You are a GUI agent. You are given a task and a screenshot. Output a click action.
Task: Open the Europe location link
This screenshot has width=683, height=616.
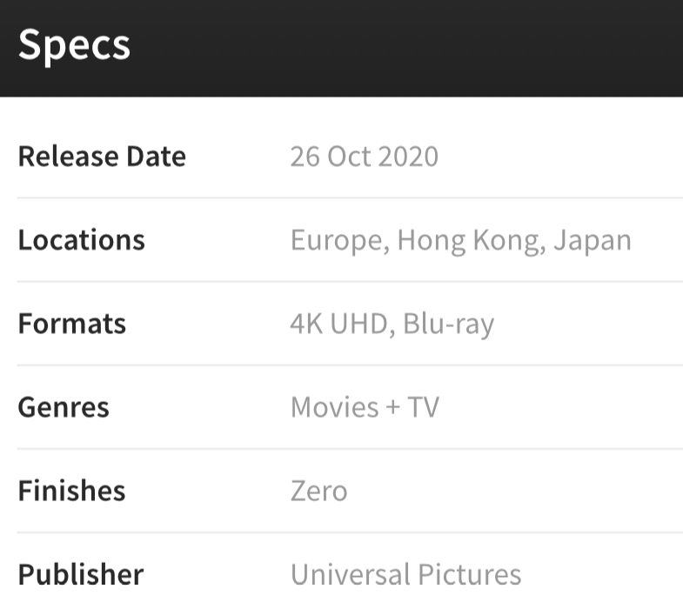click(x=338, y=240)
